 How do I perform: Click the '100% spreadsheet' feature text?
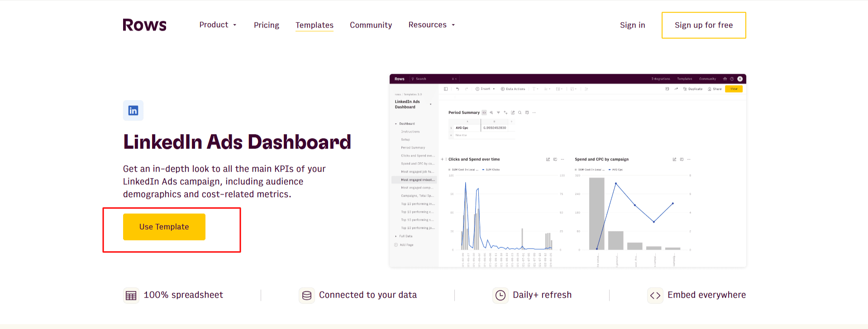point(183,295)
